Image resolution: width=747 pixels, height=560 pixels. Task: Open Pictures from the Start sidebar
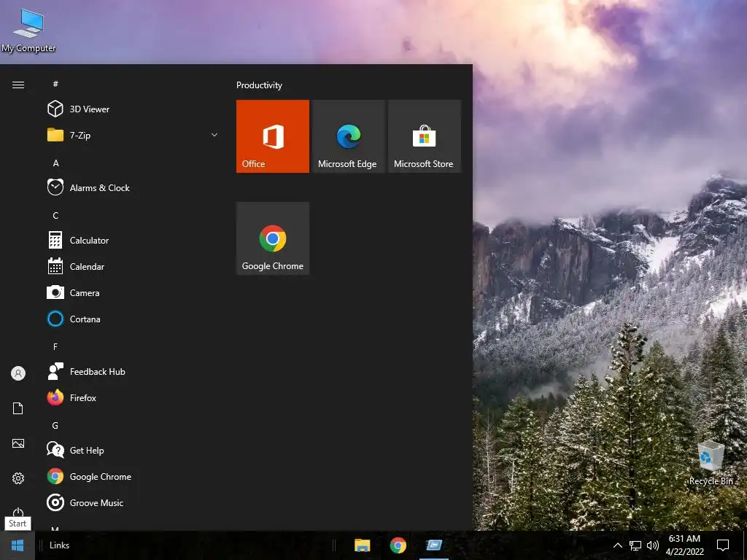tap(18, 443)
